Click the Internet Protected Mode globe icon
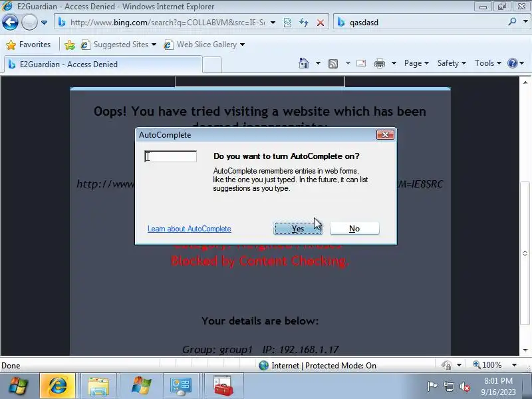The height and width of the screenshot is (399, 532). [x=263, y=365]
